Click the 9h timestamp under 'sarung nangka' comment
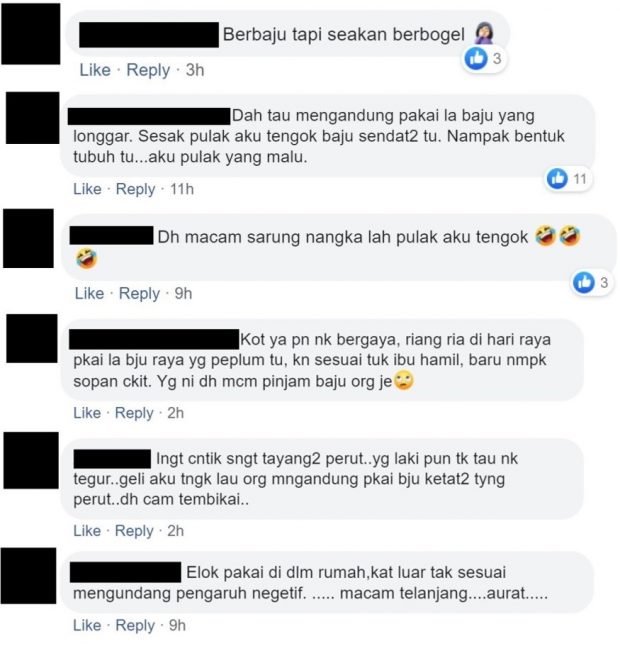Screen dimensions: 620x646 tap(183, 293)
